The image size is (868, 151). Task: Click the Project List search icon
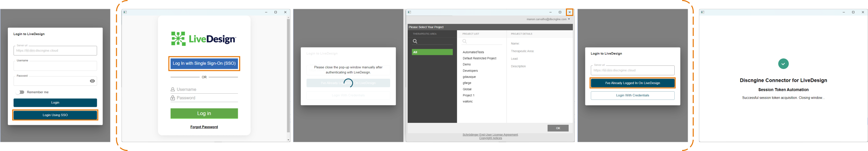tap(464, 41)
